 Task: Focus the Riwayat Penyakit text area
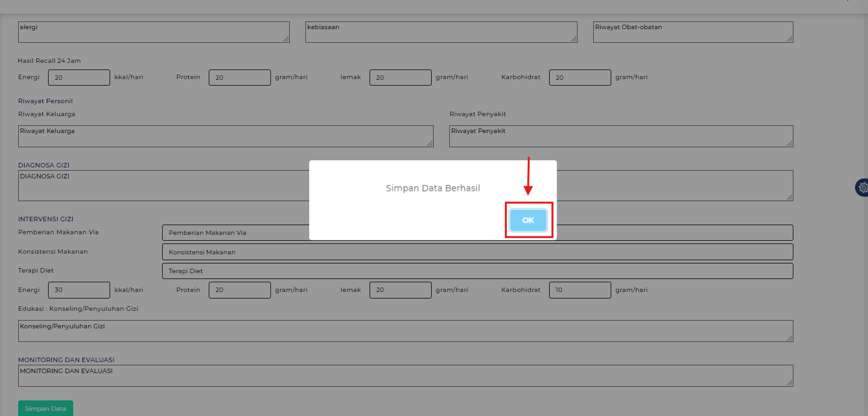click(620, 136)
